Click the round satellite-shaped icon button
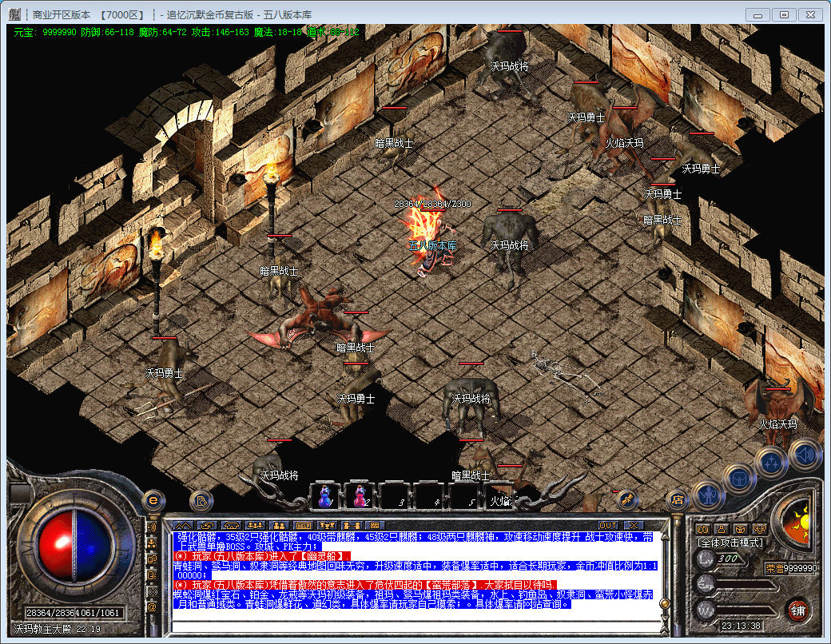Image resolution: width=831 pixels, height=644 pixels. coord(627,499)
